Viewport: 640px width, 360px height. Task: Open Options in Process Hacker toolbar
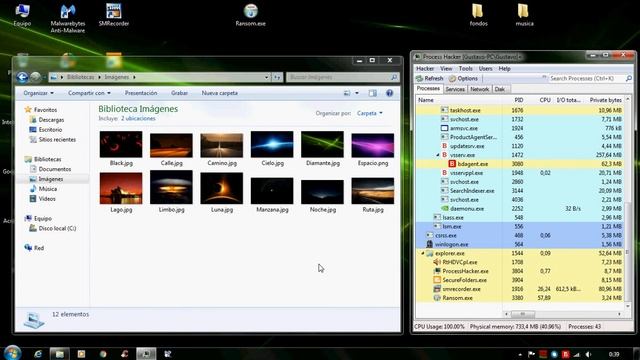463,78
